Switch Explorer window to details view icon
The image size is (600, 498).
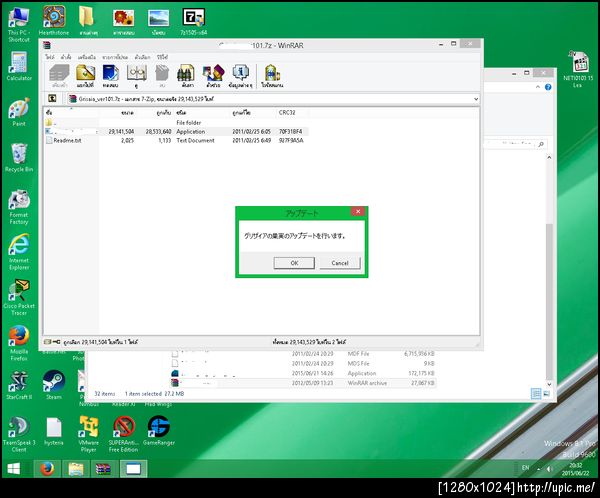(x=536, y=394)
